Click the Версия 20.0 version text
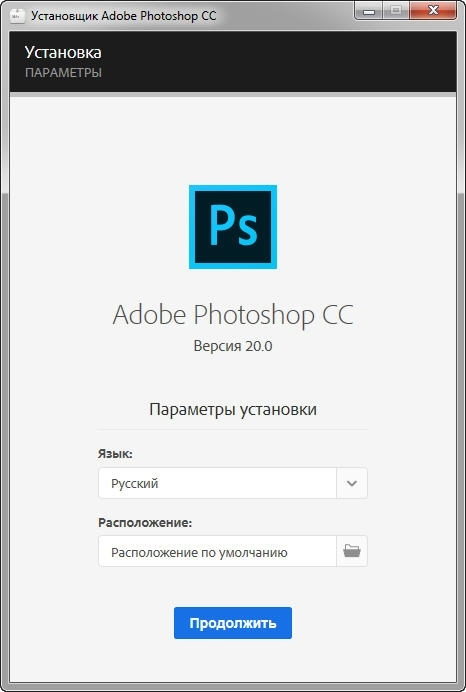Viewport: 466px width, 692px height. tap(233, 346)
